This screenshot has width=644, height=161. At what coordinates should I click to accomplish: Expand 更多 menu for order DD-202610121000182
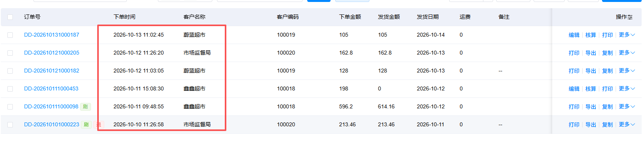[627, 71]
